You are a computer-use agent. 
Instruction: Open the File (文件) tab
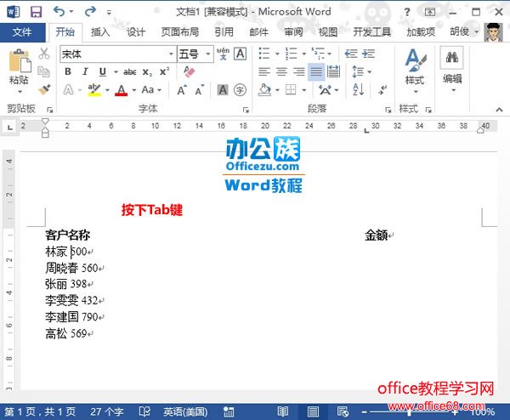[22, 32]
